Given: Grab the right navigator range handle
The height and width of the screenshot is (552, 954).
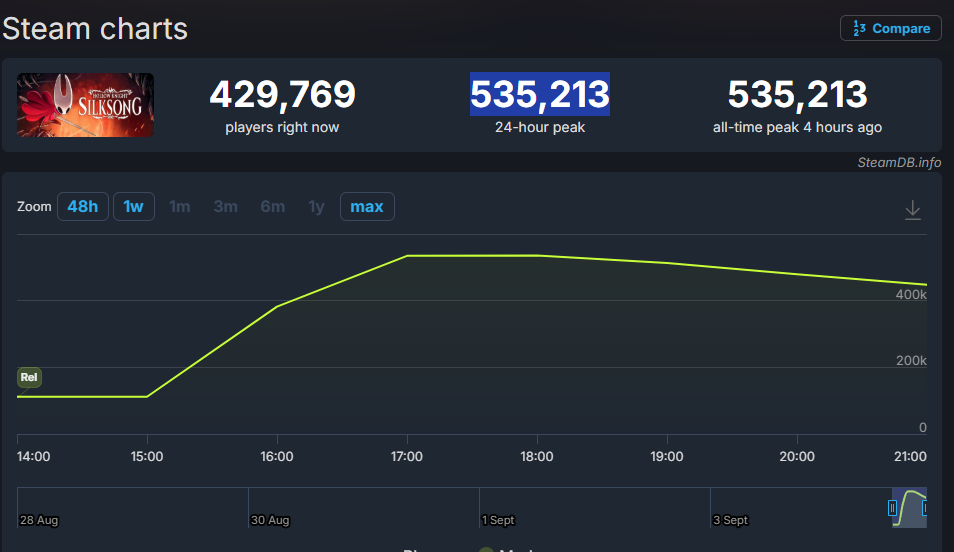Looking at the screenshot, I should point(925,508).
